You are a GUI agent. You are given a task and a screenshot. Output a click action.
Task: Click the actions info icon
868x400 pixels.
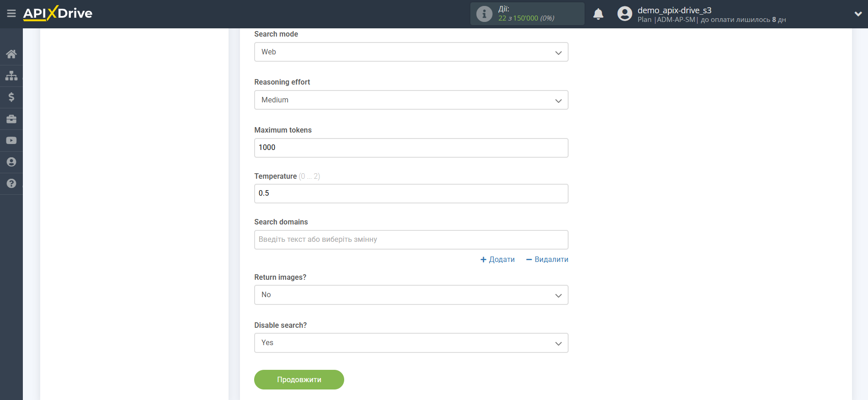pyautogui.click(x=484, y=14)
